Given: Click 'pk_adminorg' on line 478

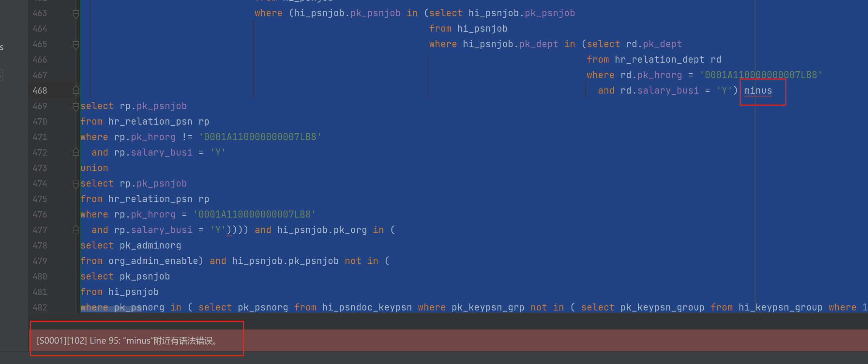Looking at the screenshot, I should 151,245.
